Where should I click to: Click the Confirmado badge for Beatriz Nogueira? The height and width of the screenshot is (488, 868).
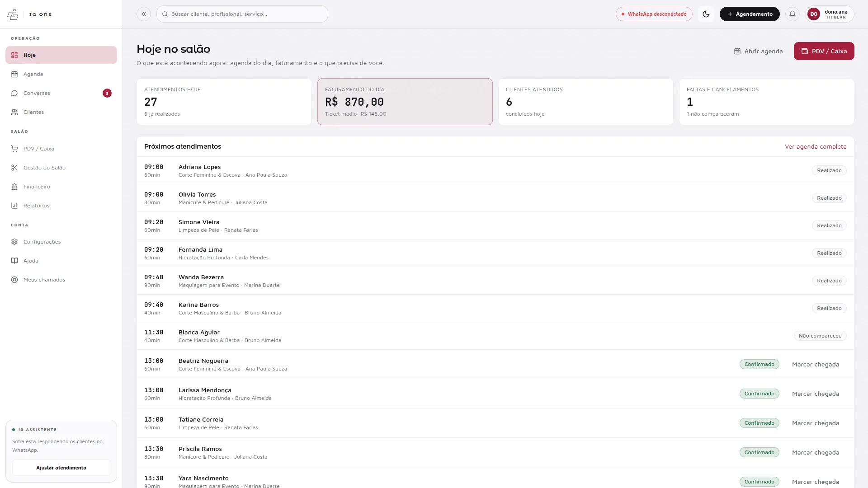[x=759, y=364]
